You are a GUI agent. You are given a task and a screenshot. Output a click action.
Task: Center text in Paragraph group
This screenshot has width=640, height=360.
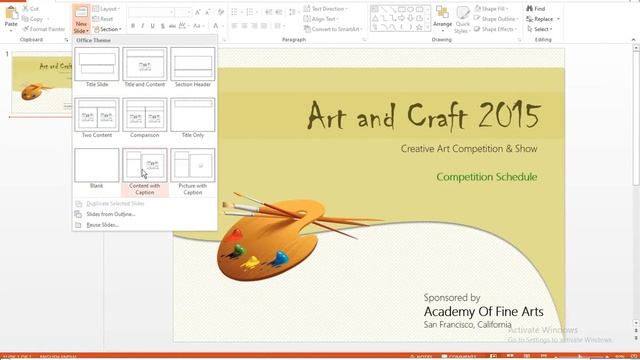(x=244, y=26)
